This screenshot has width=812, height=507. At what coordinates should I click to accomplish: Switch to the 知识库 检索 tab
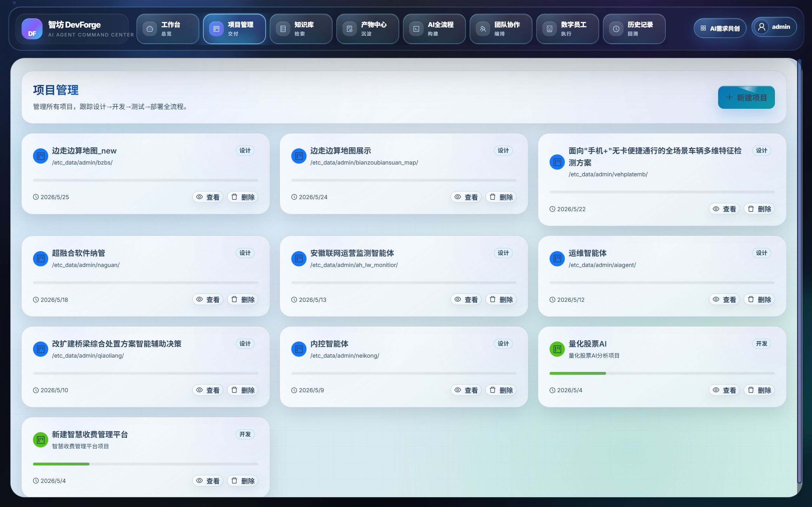[x=301, y=29]
